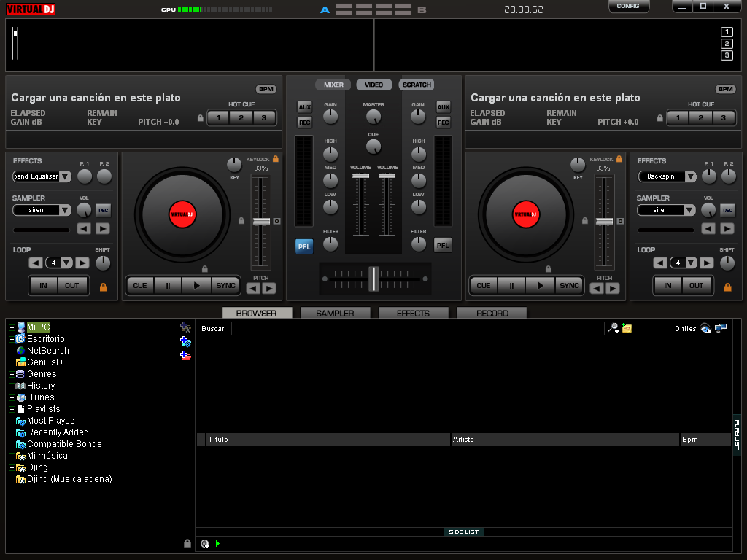Play the left deck
The image size is (747, 560).
point(197,286)
